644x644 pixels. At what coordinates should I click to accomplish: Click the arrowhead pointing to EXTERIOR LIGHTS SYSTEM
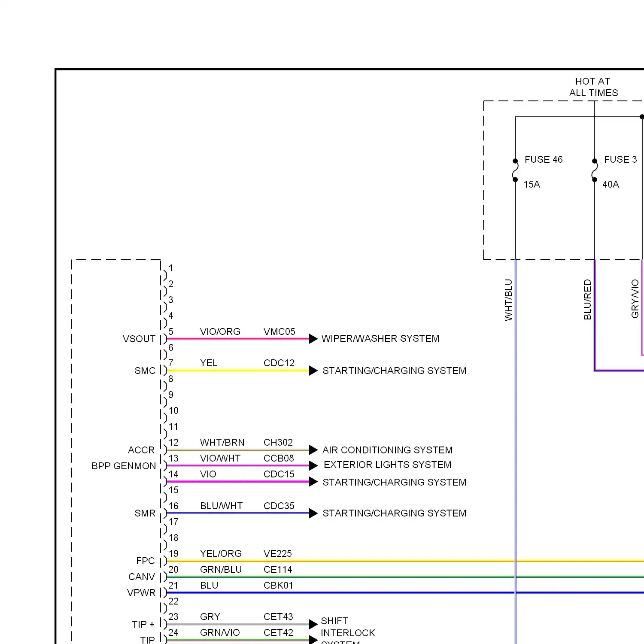[313, 465]
